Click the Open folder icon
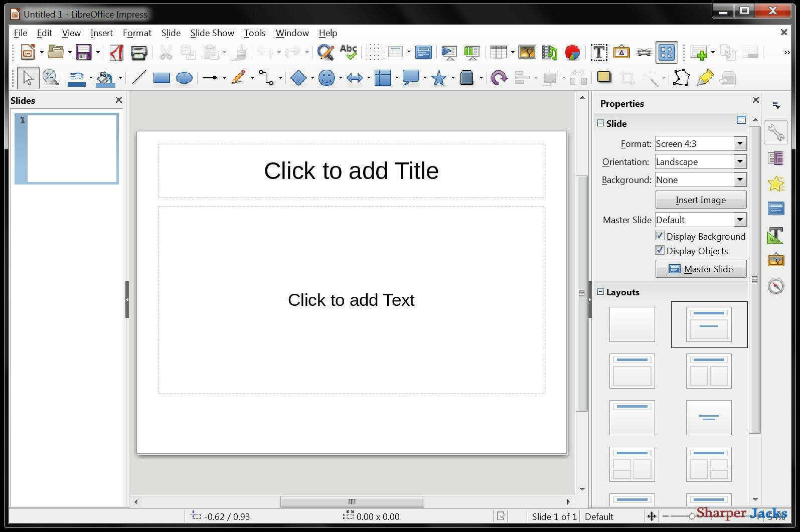 (x=56, y=52)
